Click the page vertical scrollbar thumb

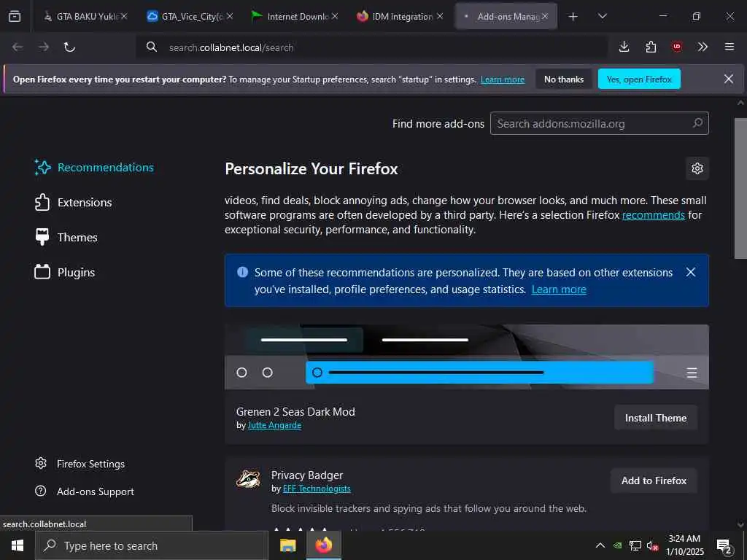740,188
